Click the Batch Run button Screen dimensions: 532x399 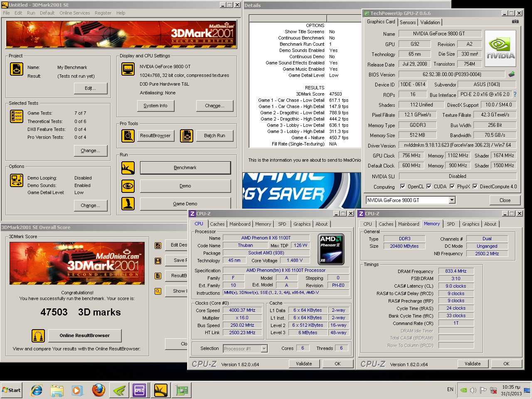(214, 136)
